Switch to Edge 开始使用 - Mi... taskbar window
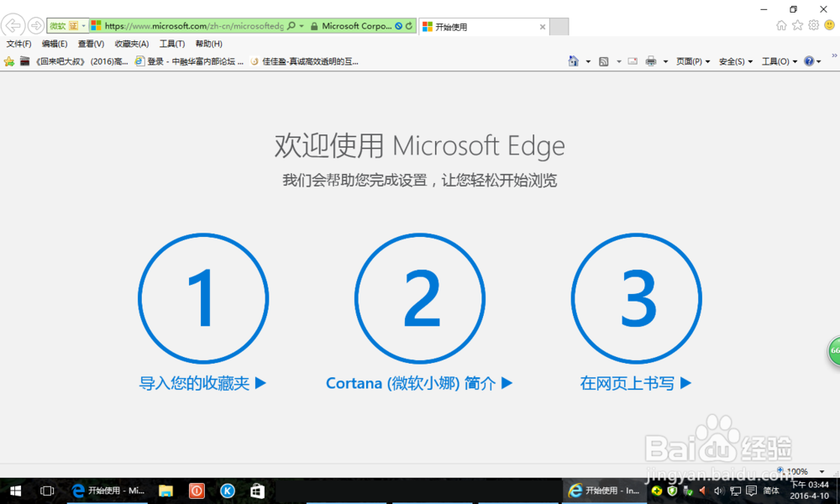840x504 pixels. 108,491
